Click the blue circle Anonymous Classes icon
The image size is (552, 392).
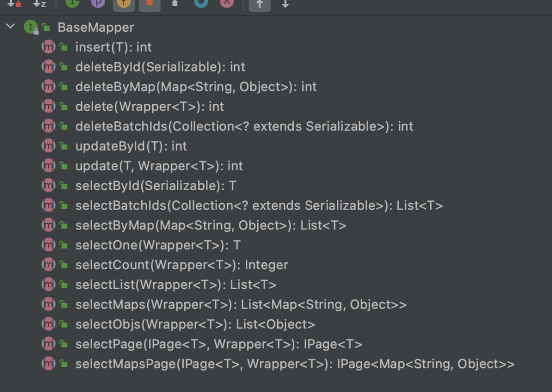click(202, 3)
